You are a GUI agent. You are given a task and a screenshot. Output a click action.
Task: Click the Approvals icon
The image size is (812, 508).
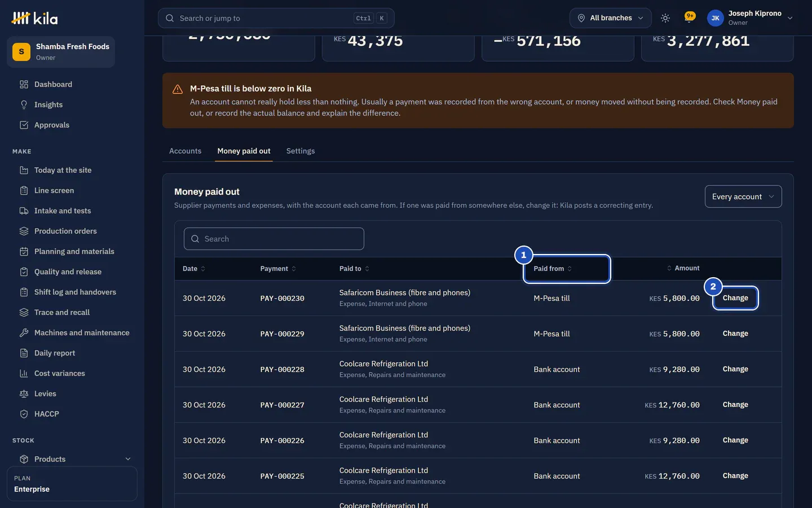click(x=24, y=125)
